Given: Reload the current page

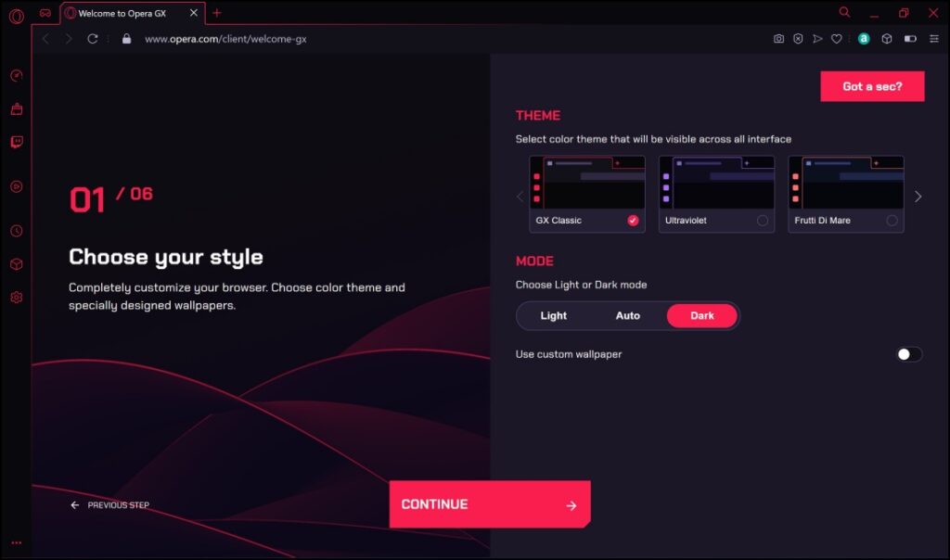Looking at the screenshot, I should pyautogui.click(x=93, y=39).
